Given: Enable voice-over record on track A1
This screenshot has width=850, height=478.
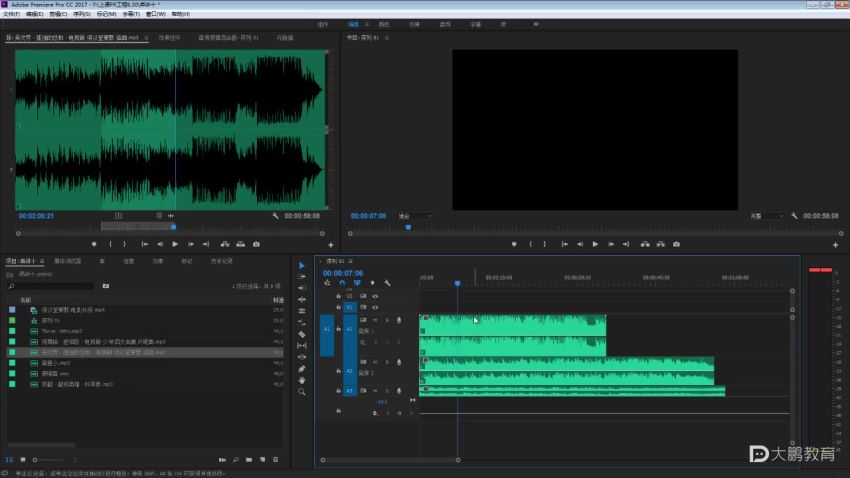Looking at the screenshot, I should (399, 320).
